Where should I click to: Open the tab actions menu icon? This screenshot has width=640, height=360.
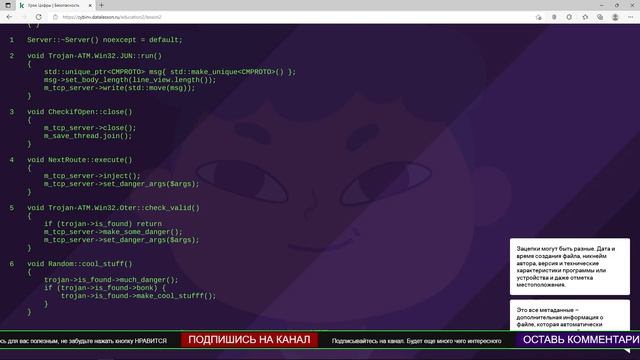8,5
